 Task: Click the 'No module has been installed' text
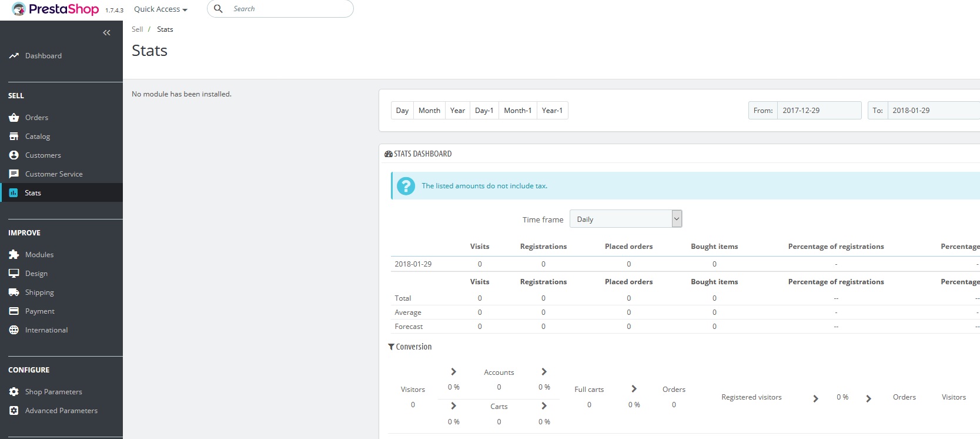point(182,94)
